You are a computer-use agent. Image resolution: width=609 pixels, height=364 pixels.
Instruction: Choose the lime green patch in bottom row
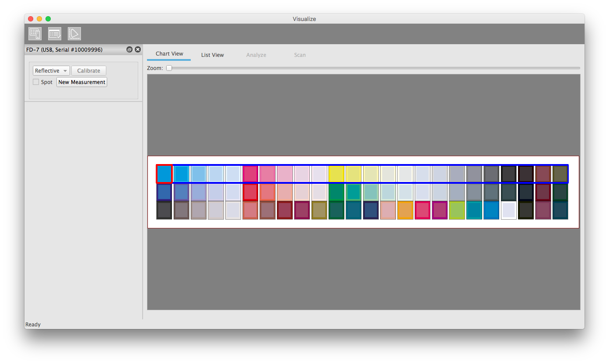click(457, 210)
